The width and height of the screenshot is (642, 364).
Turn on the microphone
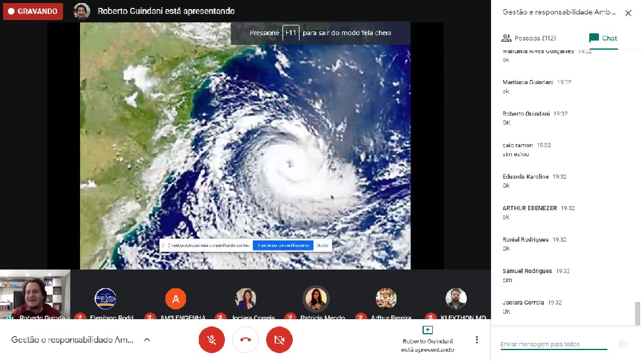click(x=212, y=340)
